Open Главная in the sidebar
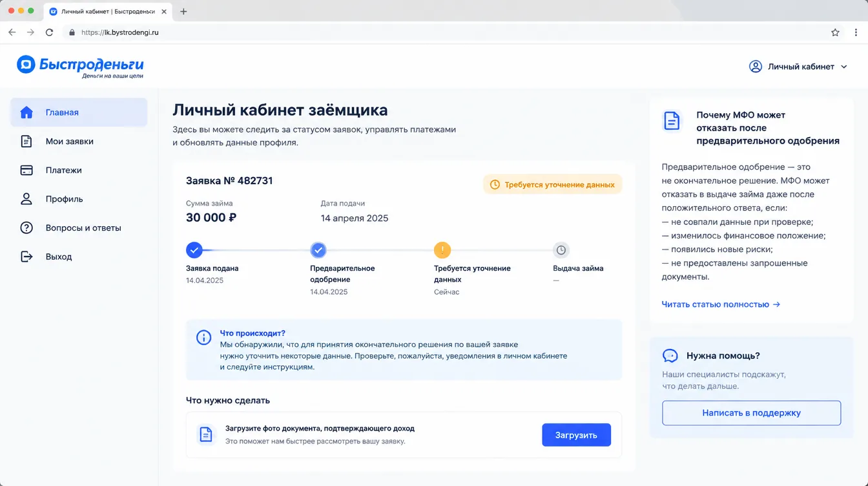The height and width of the screenshot is (486, 868). (x=79, y=112)
